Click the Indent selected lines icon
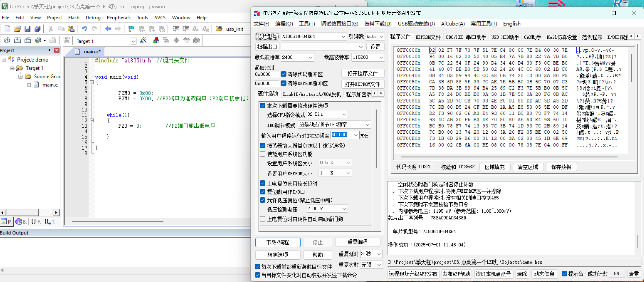Screen dimensions: 644x282 coord(175,29)
